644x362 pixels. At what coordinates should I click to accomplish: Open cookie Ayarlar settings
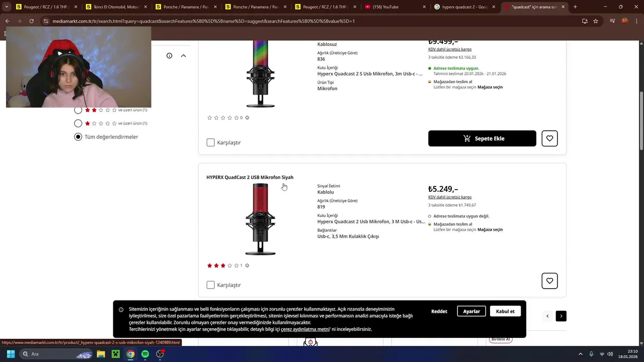pyautogui.click(x=471, y=311)
